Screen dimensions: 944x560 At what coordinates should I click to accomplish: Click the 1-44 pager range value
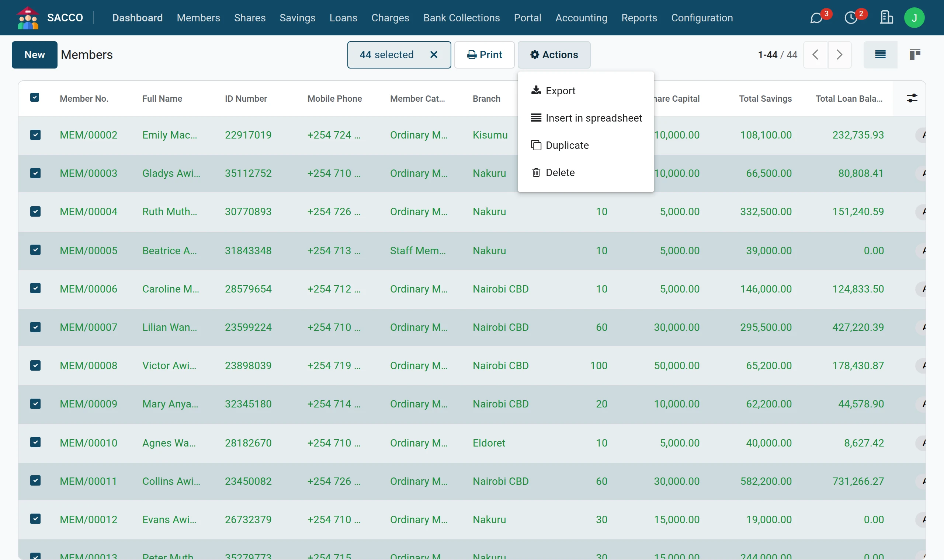pyautogui.click(x=768, y=55)
